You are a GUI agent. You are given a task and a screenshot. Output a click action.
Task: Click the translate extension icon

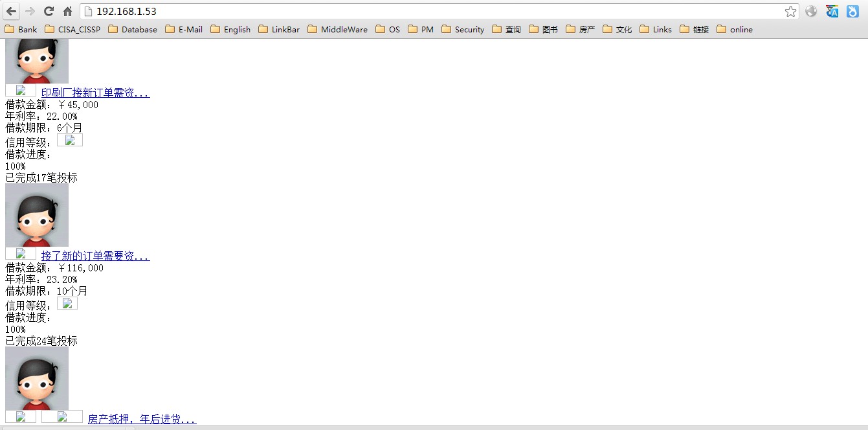tap(832, 12)
